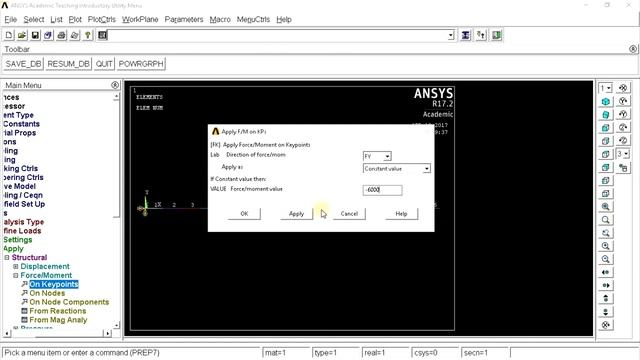
Task: Click the Rotate about X icon below pan arrows
Action: (x=606, y=325)
